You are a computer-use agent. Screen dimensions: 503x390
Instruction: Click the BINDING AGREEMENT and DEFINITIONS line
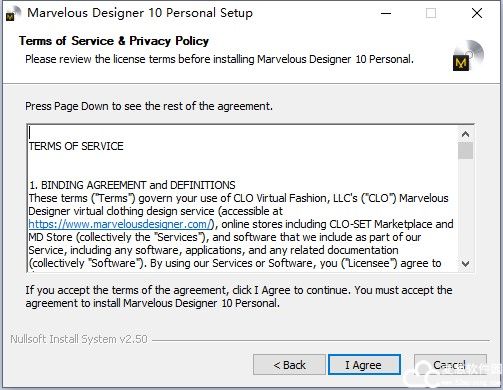[132, 185]
